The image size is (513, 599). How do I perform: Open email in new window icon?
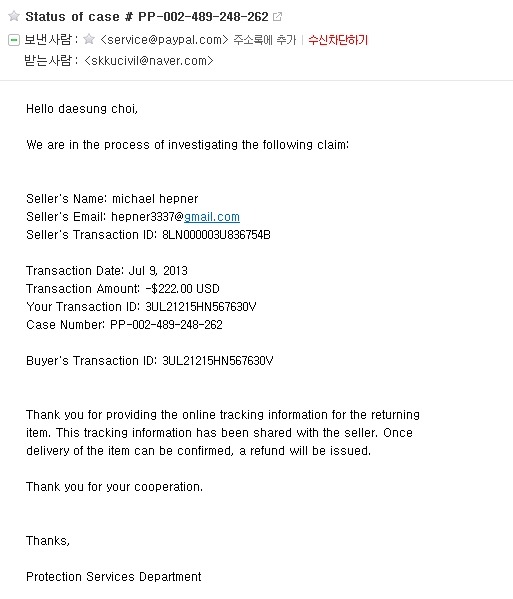[x=278, y=16]
